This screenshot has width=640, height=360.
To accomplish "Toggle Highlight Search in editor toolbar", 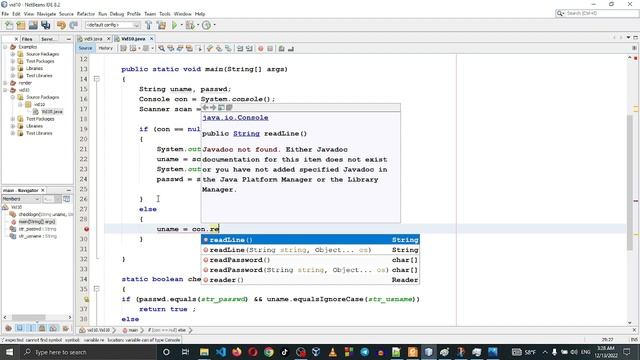I will 190,49.
